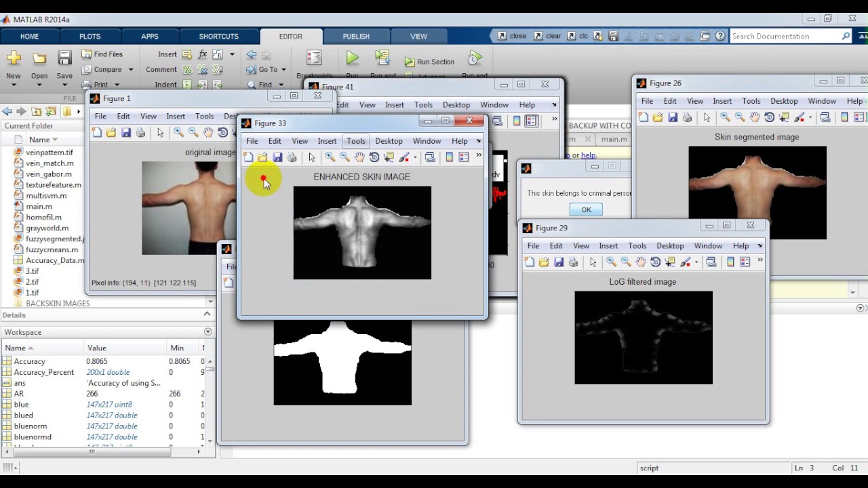This screenshot has width=868, height=488.
Task: Select the Pan tool in Figure 29
Action: tap(641, 262)
